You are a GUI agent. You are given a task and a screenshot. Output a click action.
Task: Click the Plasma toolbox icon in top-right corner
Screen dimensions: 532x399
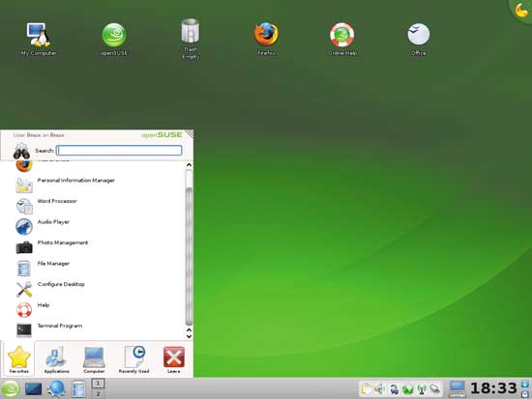(521, 10)
